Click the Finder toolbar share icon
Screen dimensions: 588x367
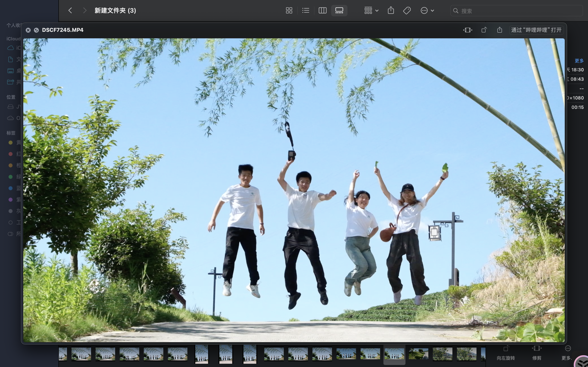point(391,10)
